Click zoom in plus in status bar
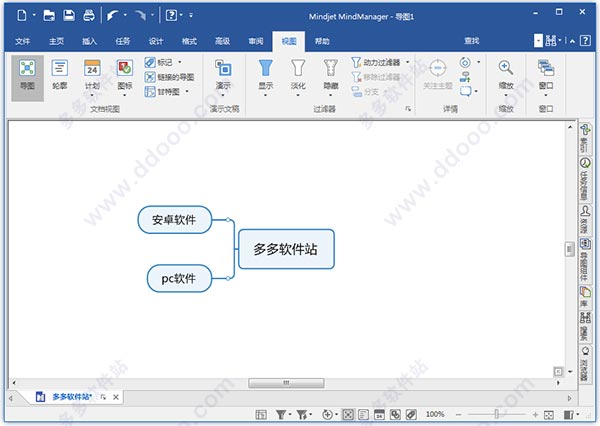The height and width of the screenshot is (426, 600). [535, 415]
